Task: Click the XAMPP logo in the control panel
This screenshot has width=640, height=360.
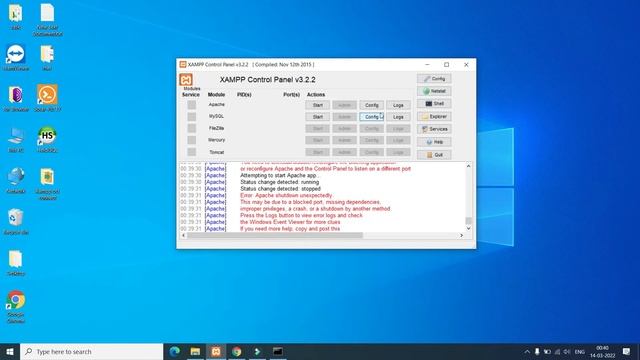Action: pyautogui.click(x=186, y=80)
